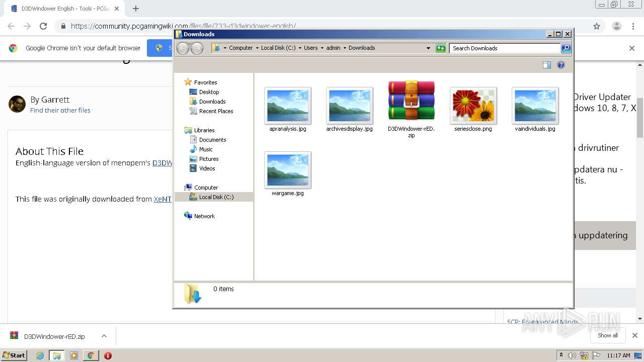Launch Internet Explorer from taskbar

(x=40, y=355)
